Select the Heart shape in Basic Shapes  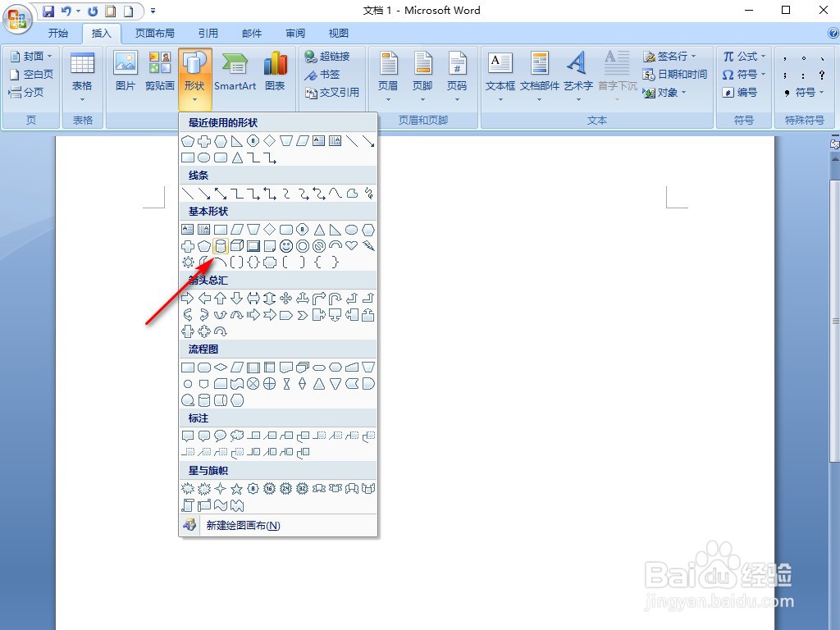click(x=351, y=246)
